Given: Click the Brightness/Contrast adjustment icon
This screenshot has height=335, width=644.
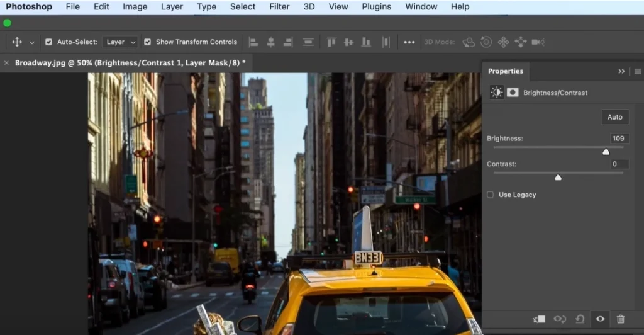Looking at the screenshot, I should click(497, 93).
